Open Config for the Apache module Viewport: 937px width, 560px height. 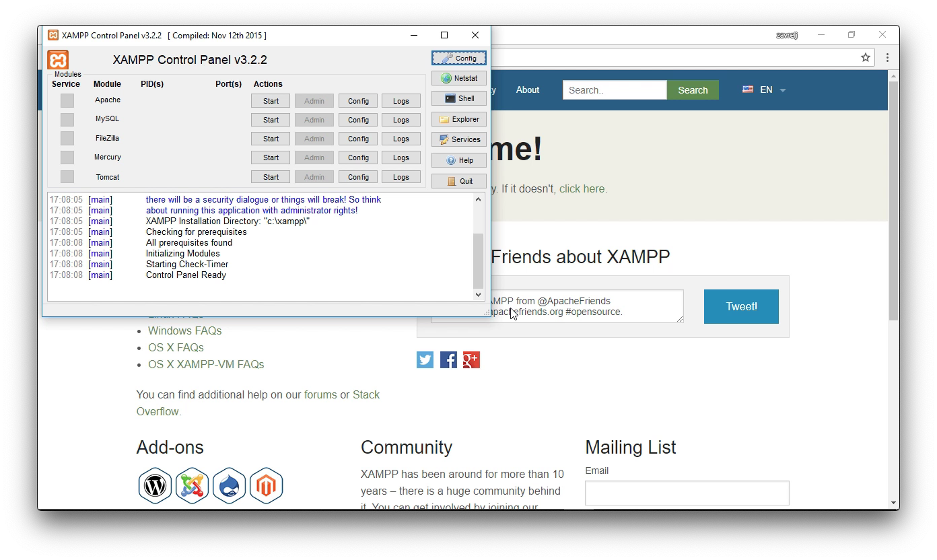358,101
